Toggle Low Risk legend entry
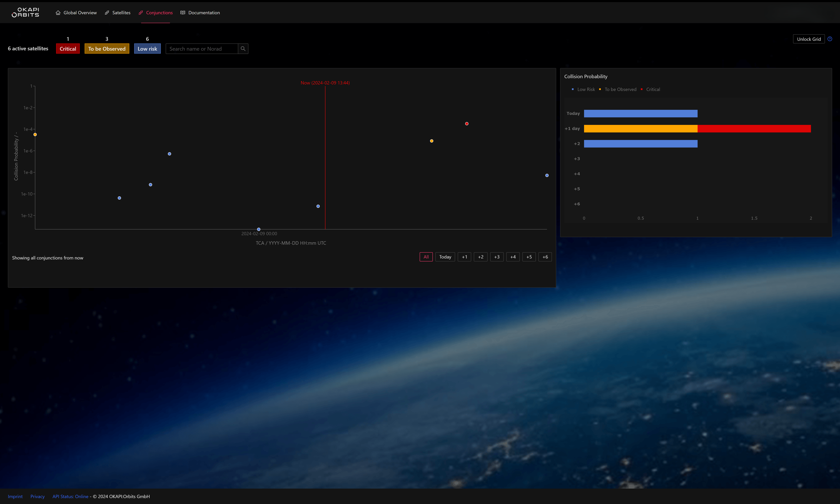 click(x=583, y=89)
